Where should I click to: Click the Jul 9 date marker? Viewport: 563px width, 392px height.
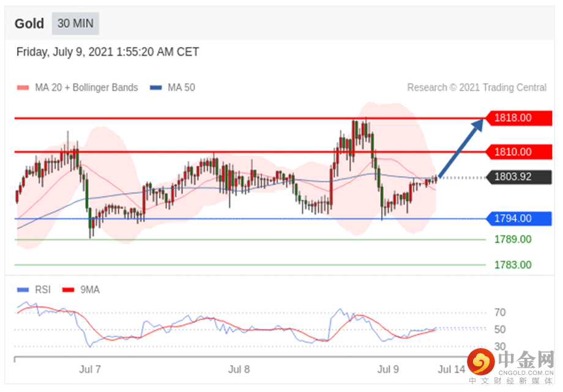[x=388, y=369]
